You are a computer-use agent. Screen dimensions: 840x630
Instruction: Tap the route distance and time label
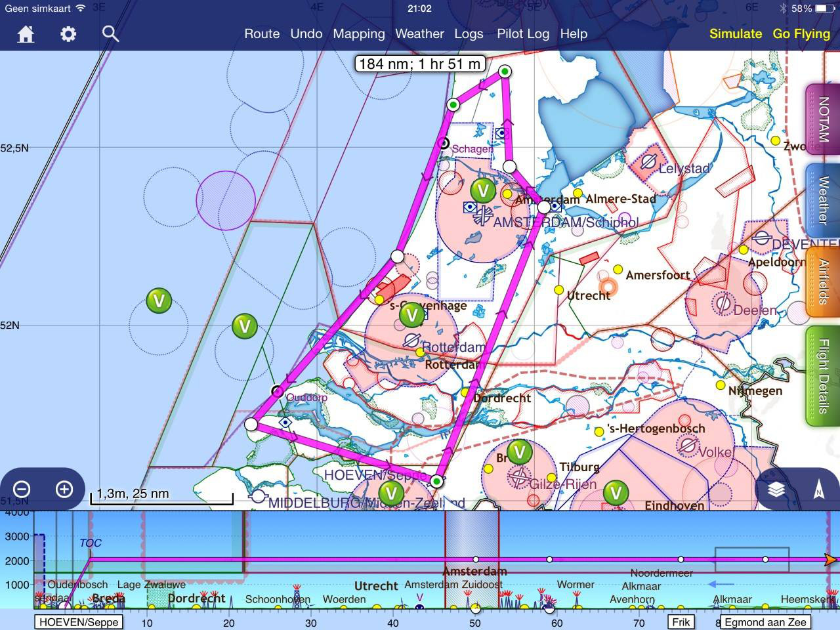coord(420,64)
